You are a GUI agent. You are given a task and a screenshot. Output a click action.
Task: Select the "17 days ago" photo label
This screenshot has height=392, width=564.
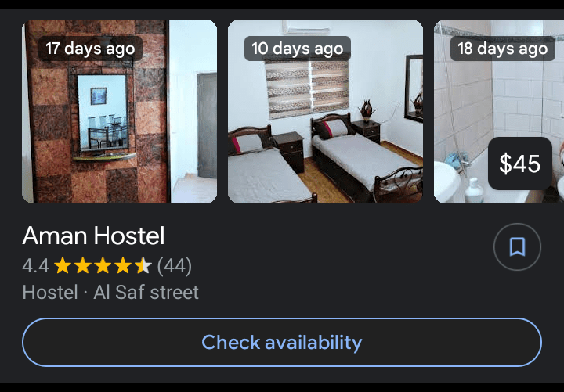coord(90,49)
